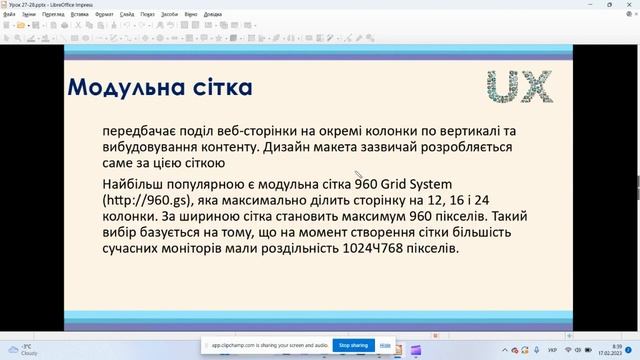The width and height of the screenshot is (640, 360).
Task: Click the Fill Color bucket icon
Action: (x=45, y=38)
